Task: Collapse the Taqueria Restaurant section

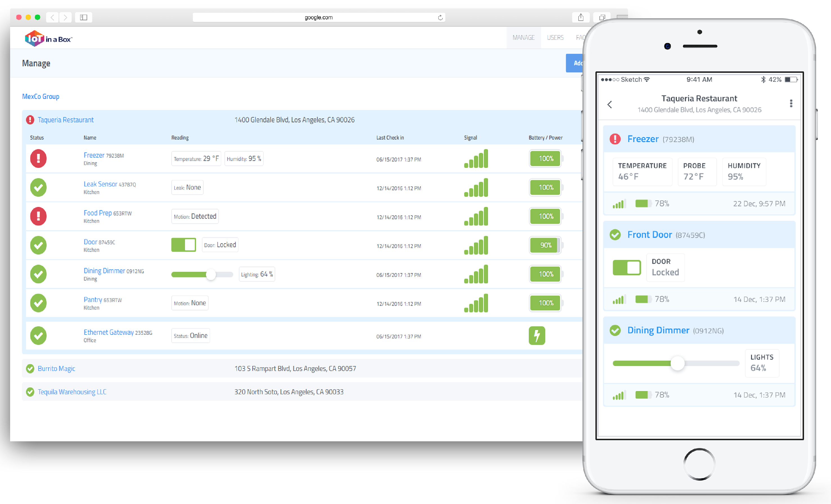Action: (66, 120)
